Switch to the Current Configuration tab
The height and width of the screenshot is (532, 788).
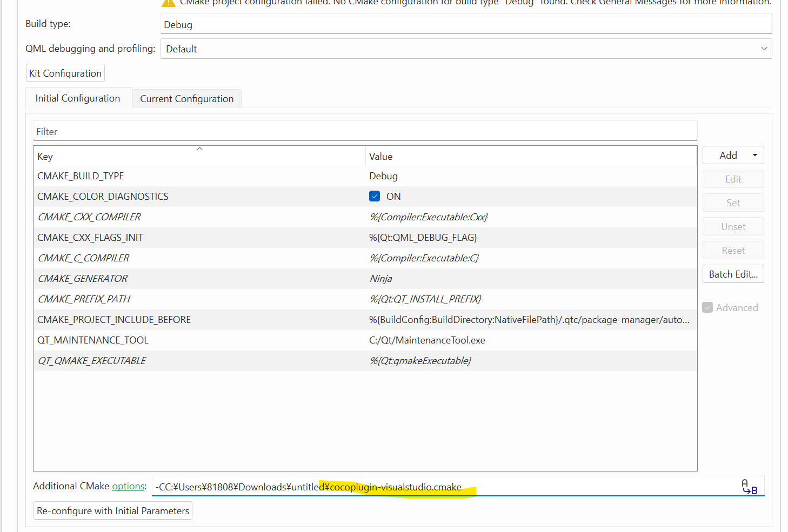[x=186, y=99]
